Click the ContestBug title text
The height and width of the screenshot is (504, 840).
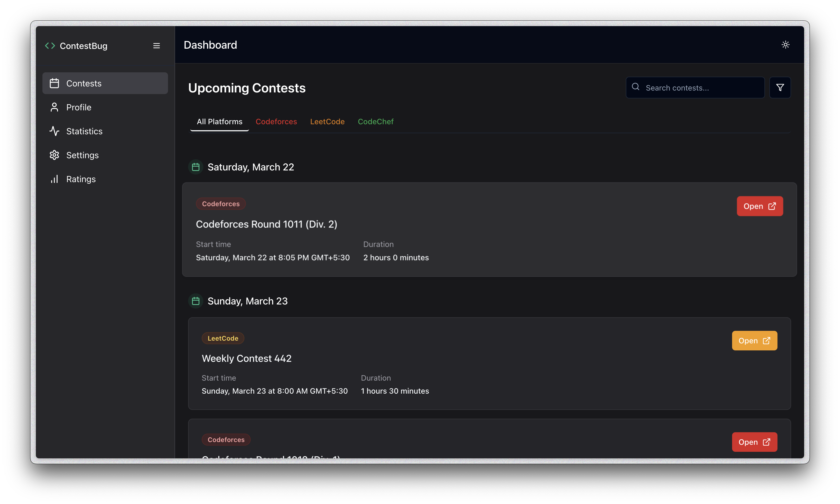coord(83,46)
